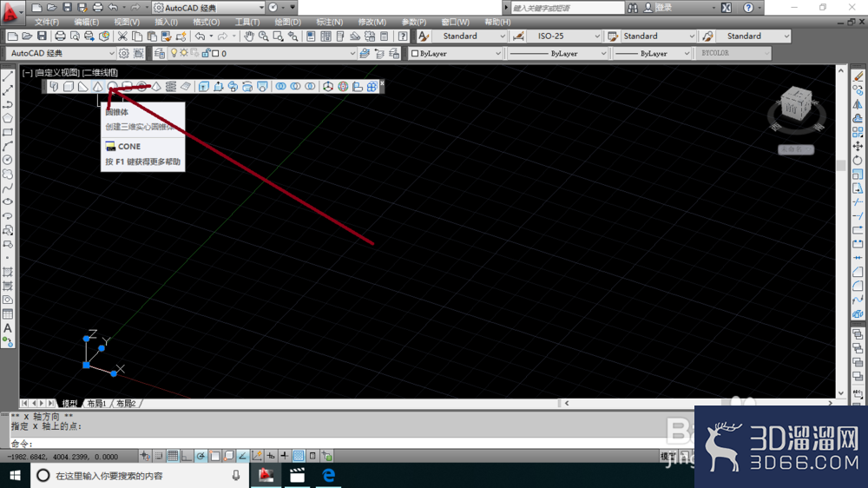Click the Extrude tool icon

pyautogui.click(x=204, y=87)
